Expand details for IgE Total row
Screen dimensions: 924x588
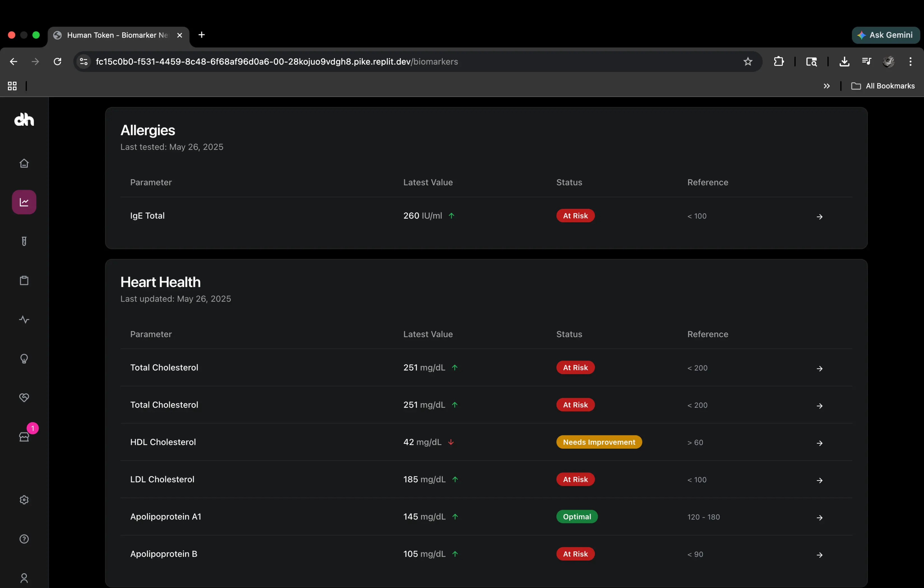pyautogui.click(x=820, y=216)
